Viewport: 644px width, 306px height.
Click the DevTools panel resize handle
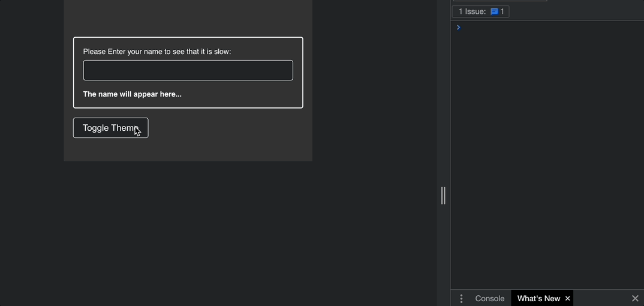point(443,196)
